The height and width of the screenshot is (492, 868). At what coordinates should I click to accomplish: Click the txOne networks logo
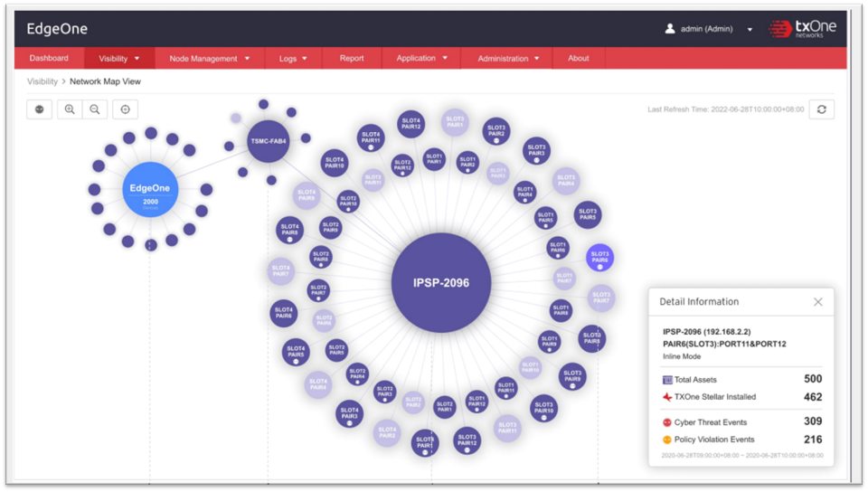coord(803,28)
